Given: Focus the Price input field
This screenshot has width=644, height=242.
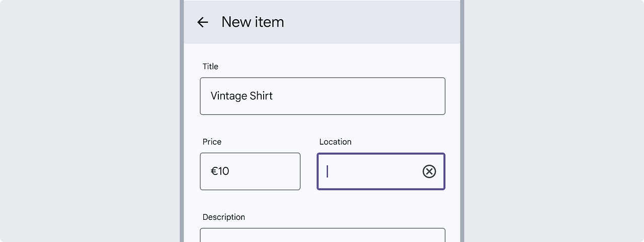Looking at the screenshot, I should 262,171.
